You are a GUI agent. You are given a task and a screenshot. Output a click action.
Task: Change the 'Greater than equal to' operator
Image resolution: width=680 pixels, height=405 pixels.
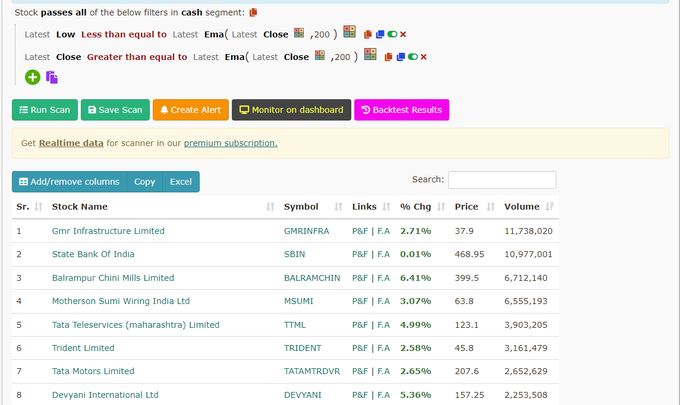pyautogui.click(x=137, y=57)
